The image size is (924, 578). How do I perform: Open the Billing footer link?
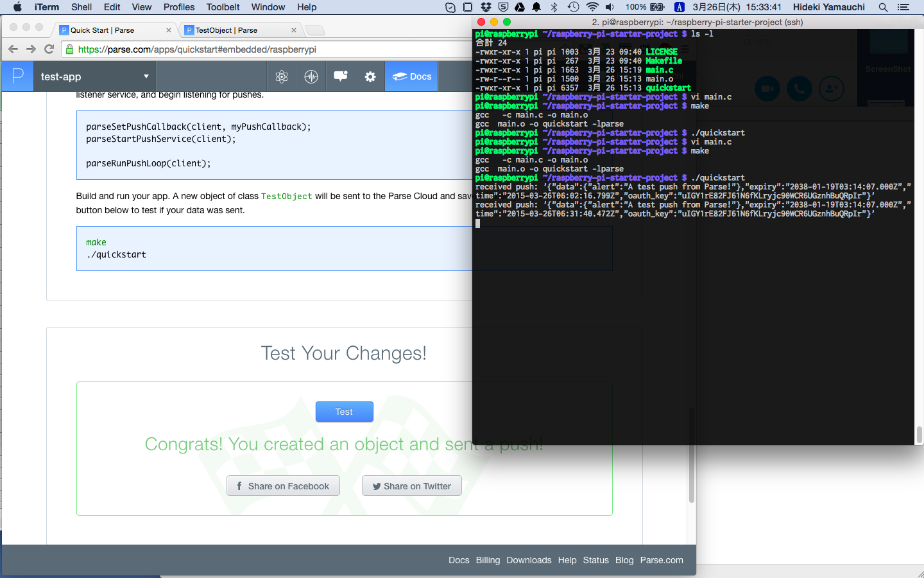click(488, 560)
